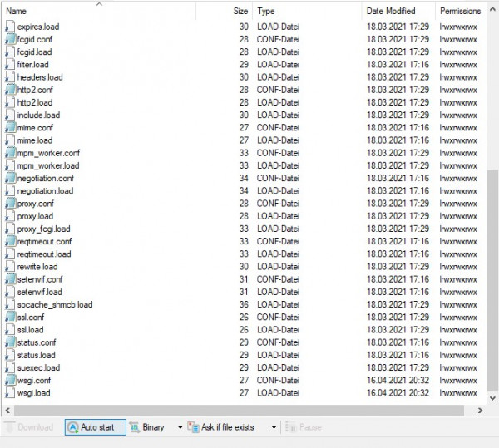Sort files by the Type column header
This screenshot has height=448, width=499.
coord(308,12)
